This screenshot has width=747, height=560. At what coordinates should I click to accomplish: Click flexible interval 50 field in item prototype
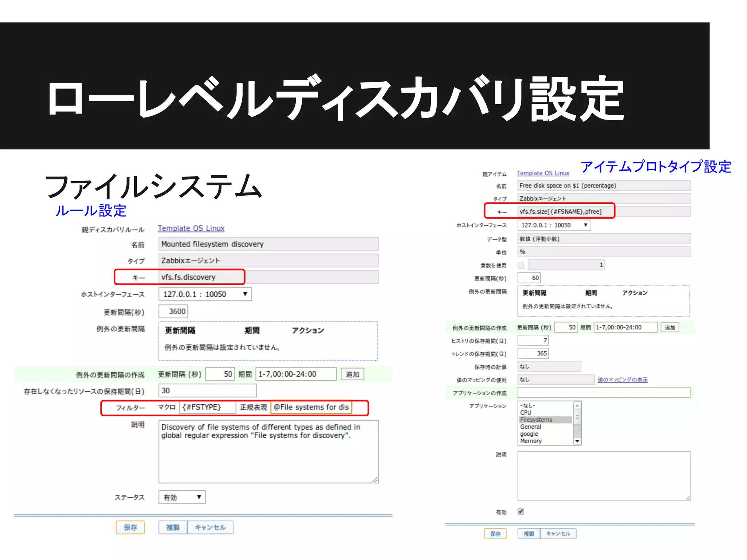[566, 327]
